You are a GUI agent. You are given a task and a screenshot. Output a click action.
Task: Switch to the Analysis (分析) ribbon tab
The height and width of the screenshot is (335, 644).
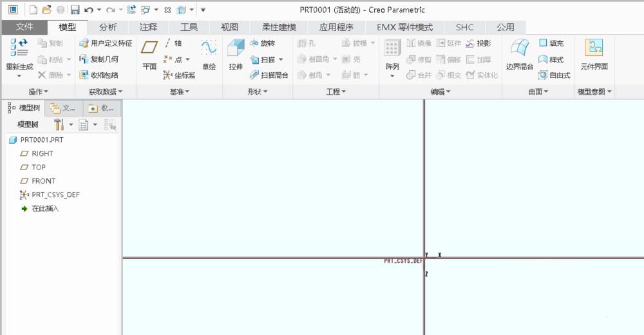pyautogui.click(x=108, y=27)
